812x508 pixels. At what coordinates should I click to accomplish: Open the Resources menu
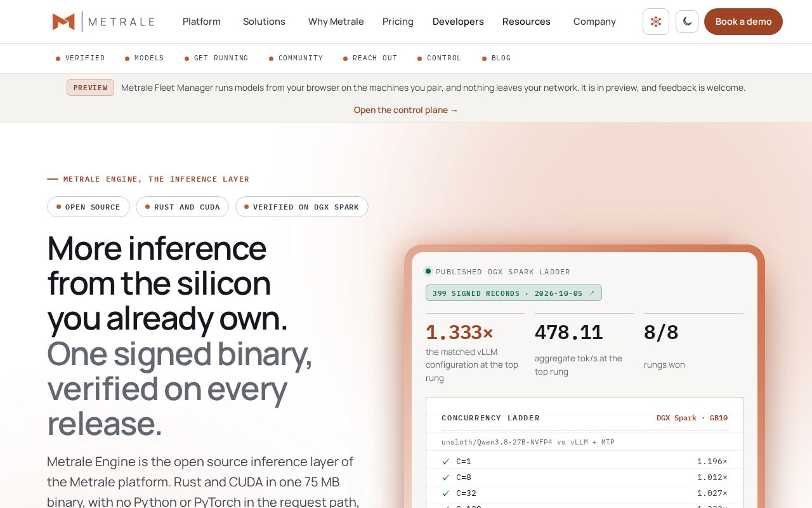[527, 22]
